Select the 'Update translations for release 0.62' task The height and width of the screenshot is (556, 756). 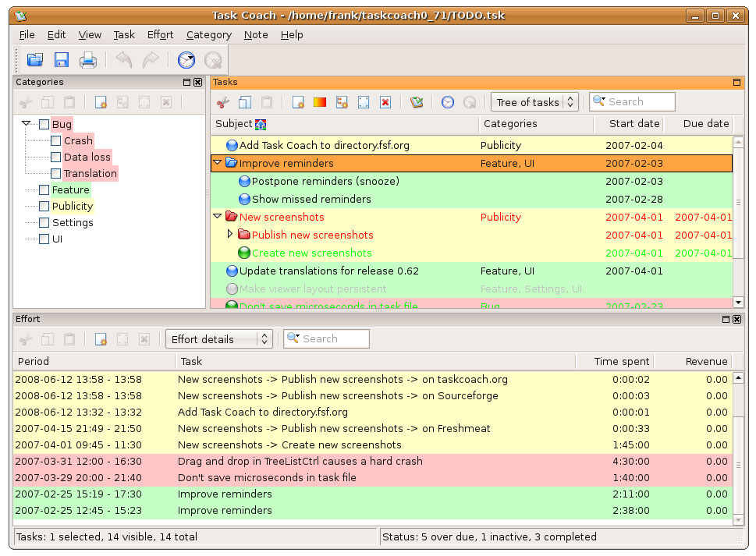coord(471,271)
